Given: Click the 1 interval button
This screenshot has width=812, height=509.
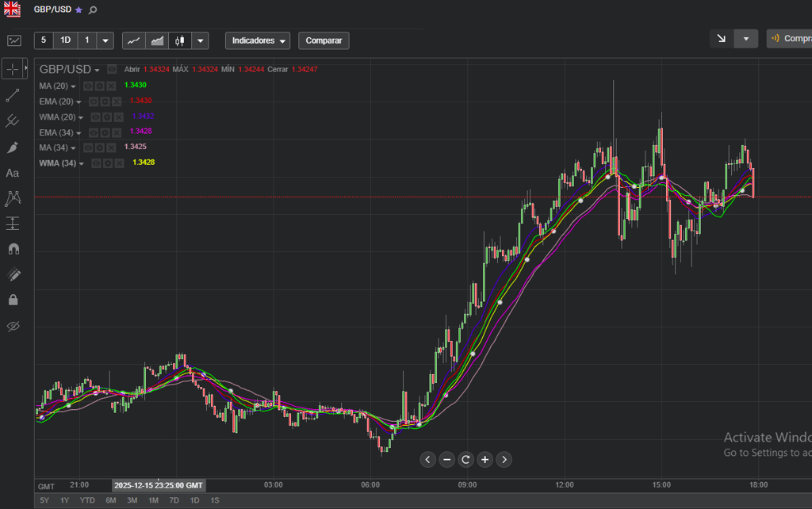Looking at the screenshot, I should coord(87,40).
